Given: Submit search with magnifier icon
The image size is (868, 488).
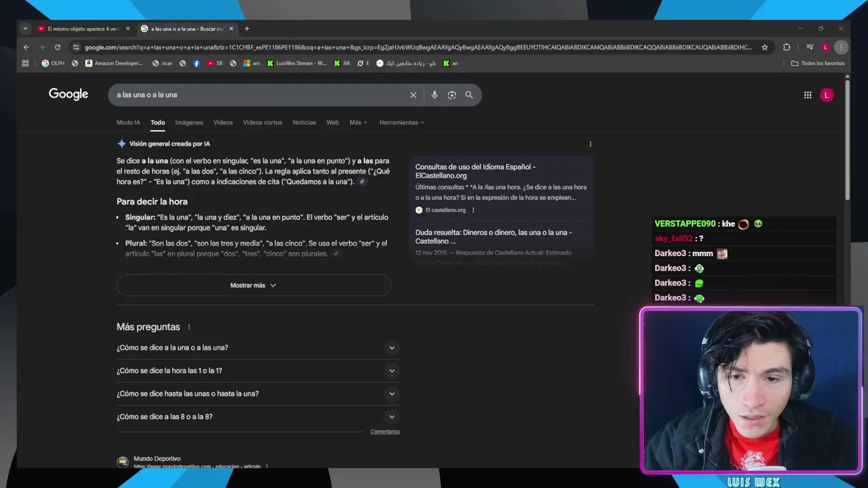Looking at the screenshot, I should (x=469, y=95).
